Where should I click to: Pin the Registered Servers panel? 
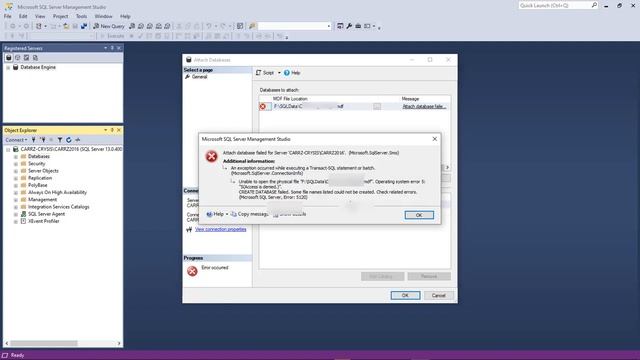pos(112,48)
